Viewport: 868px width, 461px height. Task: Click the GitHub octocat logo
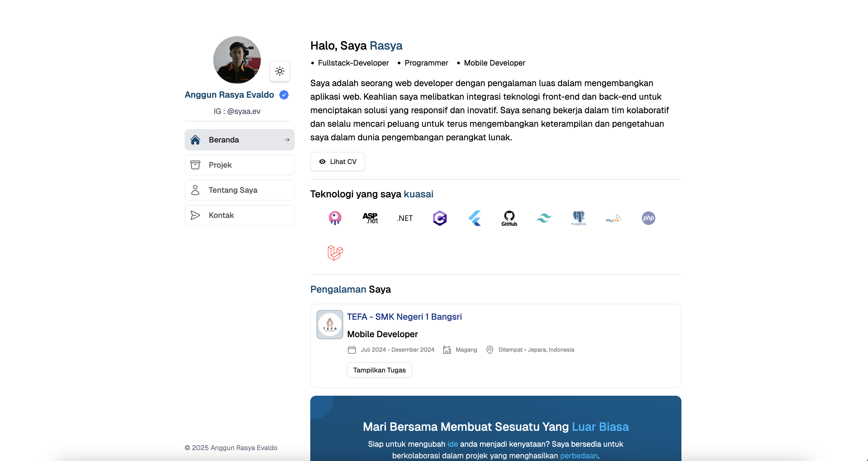[x=509, y=218]
